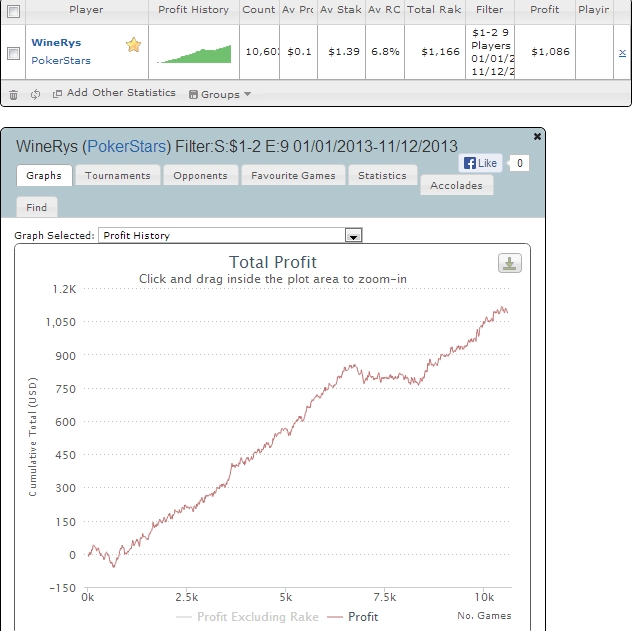
Task: Download the chart with the export icon
Action: pyautogui.click(x=509, y=263)
